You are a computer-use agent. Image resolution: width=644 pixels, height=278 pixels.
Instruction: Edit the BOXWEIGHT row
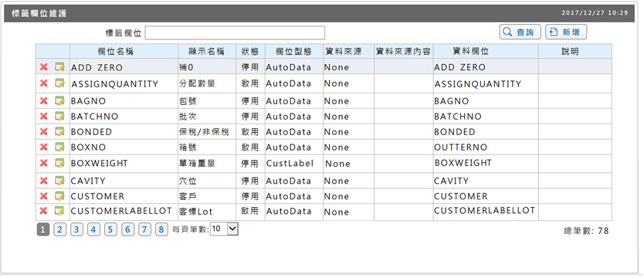(60, 163)
